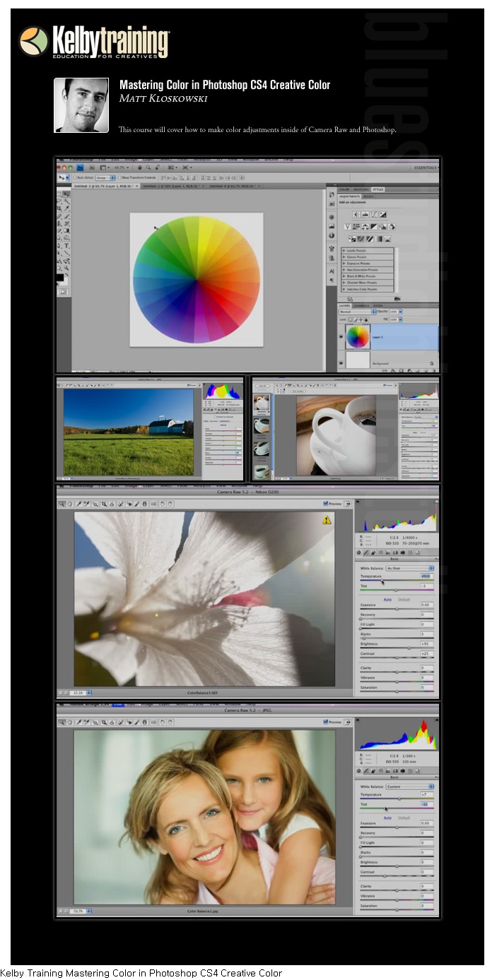Screen dimensions: 497x980
Task: Toggle Preview checkbox in portrait Camera Raw window
Action: click(x=325, y=722)
